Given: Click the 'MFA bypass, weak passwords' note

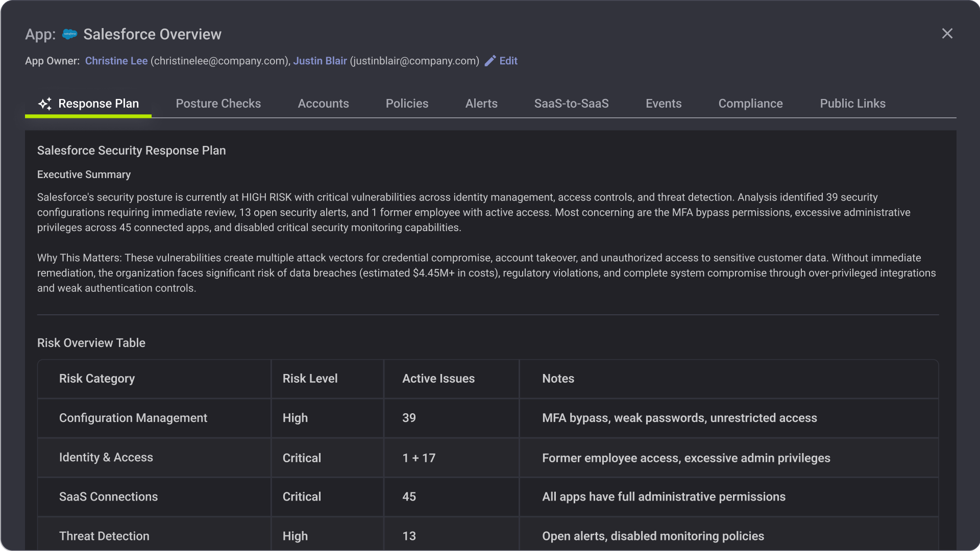Looking at the screenshot, I should 680,418.
